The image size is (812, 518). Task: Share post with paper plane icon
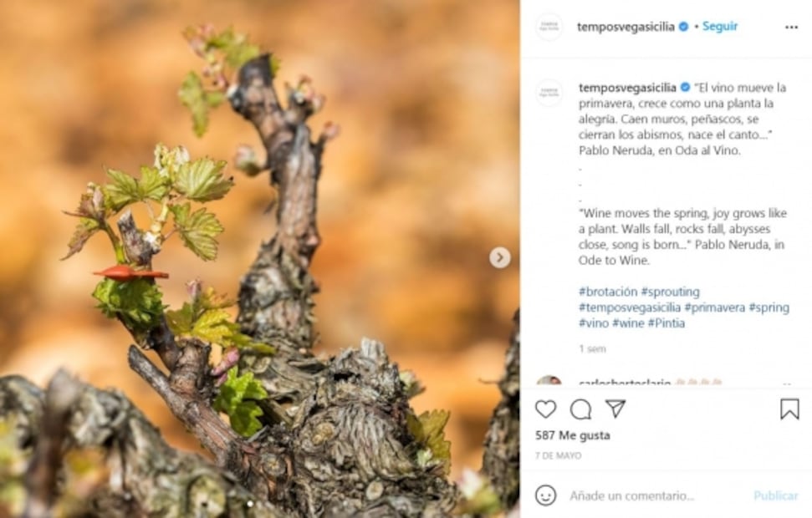[x=615, y=409]
